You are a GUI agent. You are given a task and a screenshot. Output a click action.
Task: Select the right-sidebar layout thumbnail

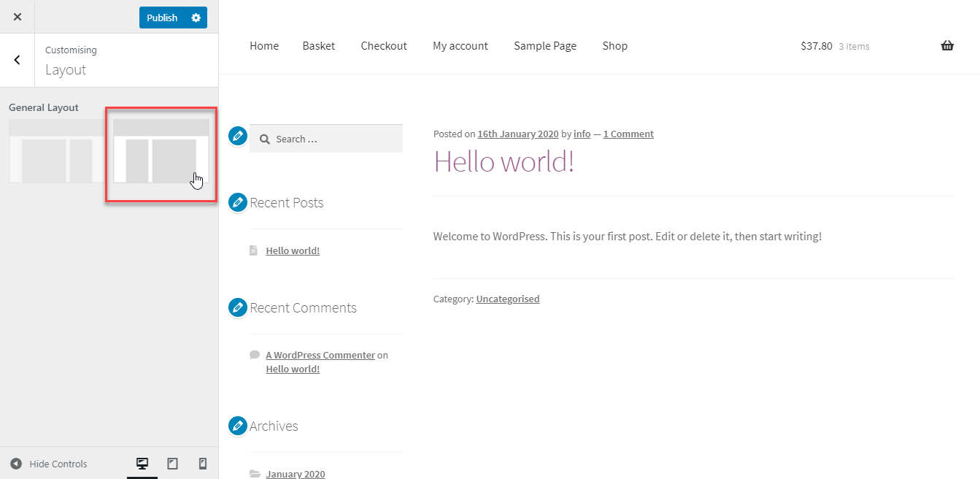click(x=56, y=150)
